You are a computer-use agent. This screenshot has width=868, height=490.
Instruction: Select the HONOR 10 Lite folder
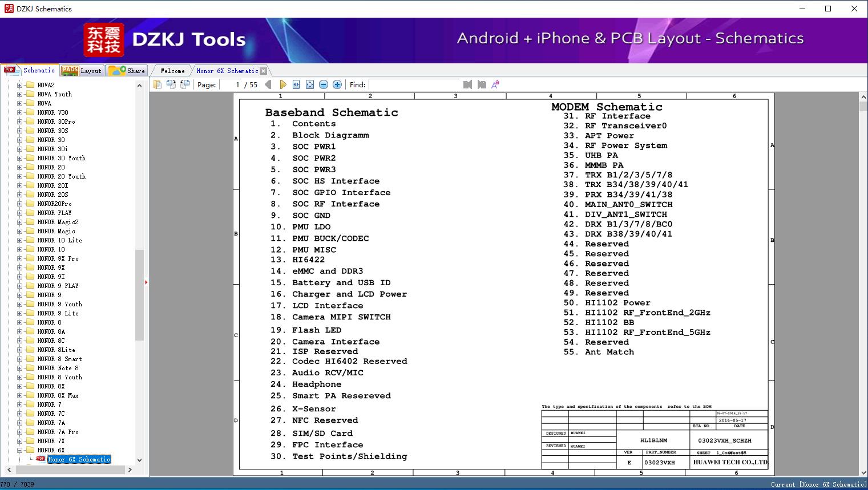59,240
